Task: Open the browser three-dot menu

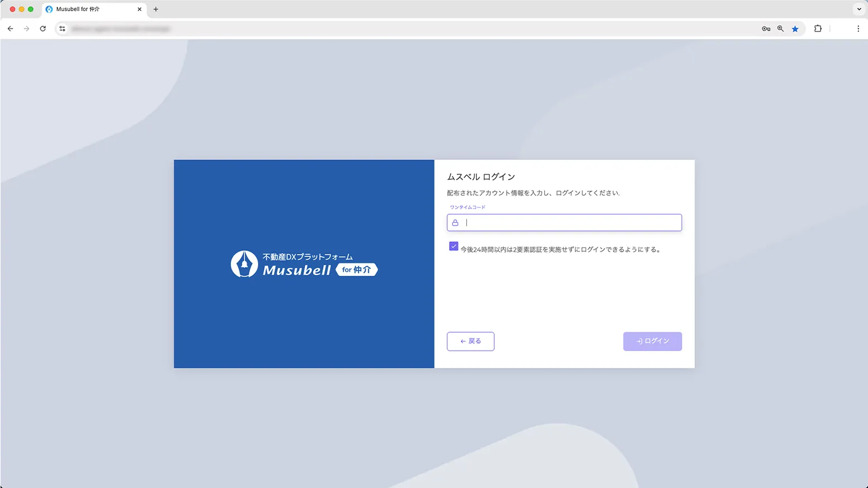Action: click(x=859, y=28)
